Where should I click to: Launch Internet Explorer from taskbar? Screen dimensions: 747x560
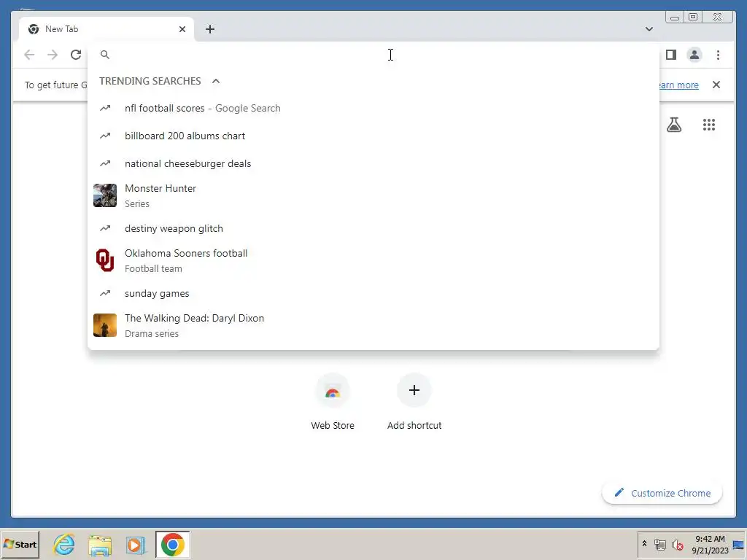pos(64,544)
